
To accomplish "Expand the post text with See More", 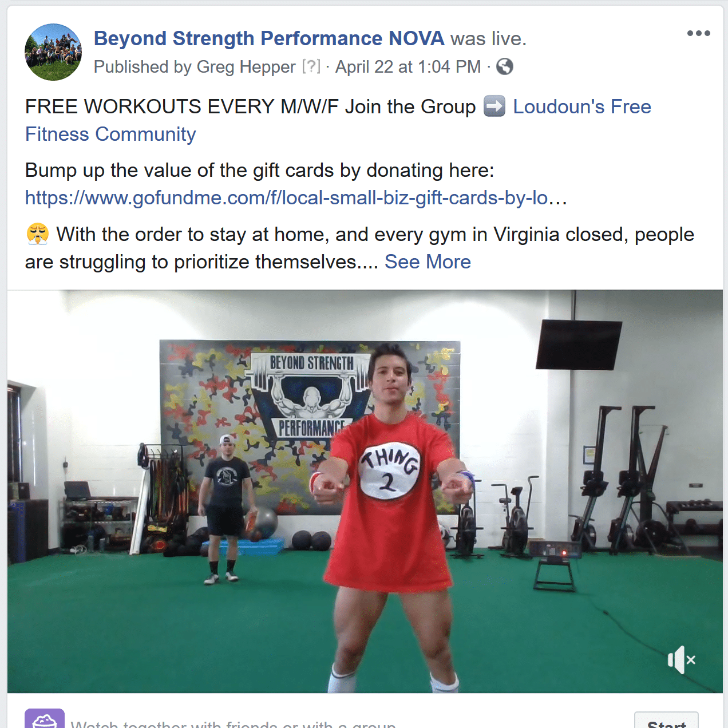I will (x=428, y=262).
